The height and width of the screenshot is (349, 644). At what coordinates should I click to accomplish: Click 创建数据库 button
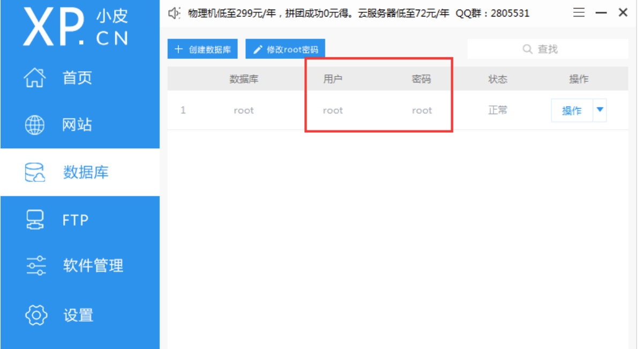pos(203,49)
